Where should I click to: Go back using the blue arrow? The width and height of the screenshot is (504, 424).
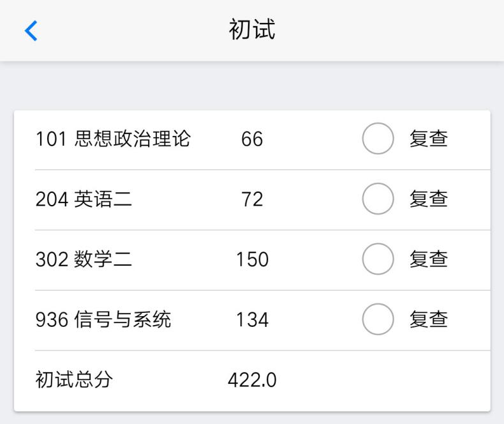coord(31,31)
